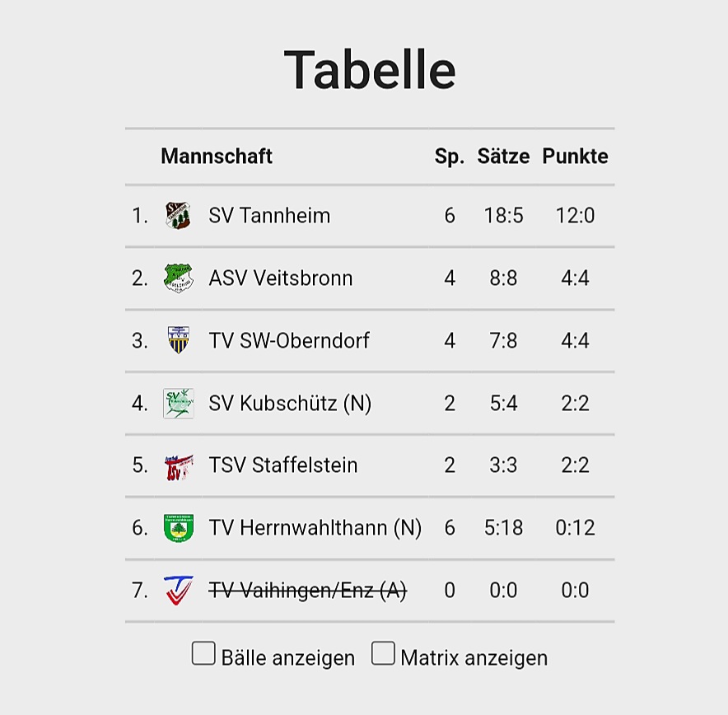Click the Sätze column header

(503, 157)
